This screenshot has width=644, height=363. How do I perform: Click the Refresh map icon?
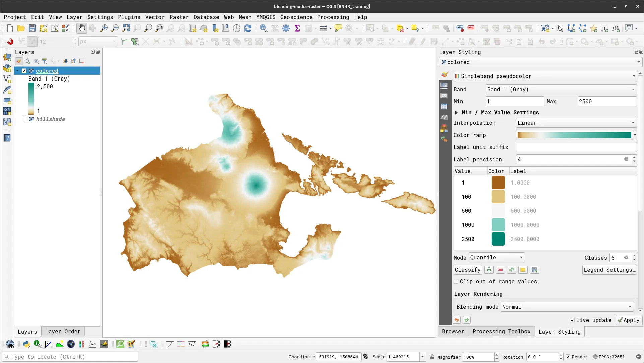tap(248, 29)
